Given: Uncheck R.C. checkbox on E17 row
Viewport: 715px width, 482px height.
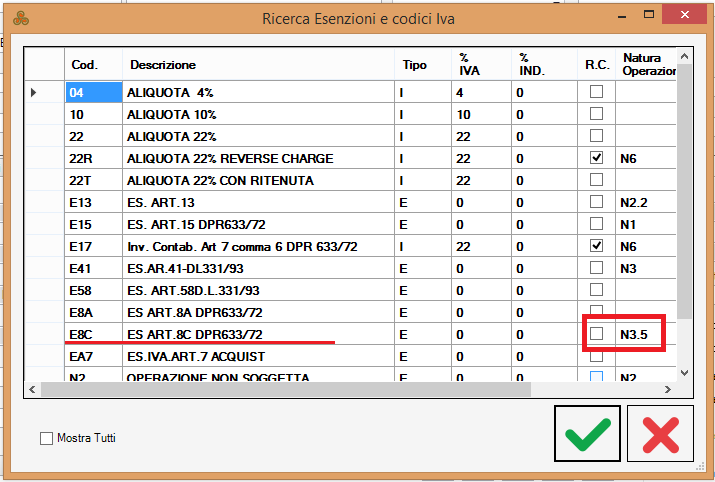Looking at the screenshot, I should 597,246.
